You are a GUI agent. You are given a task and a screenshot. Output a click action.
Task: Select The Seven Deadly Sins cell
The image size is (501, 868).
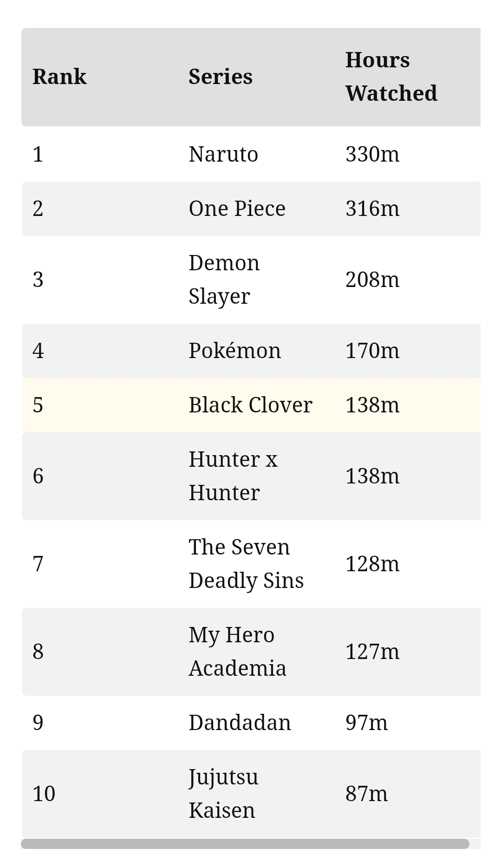click(246, 564)
